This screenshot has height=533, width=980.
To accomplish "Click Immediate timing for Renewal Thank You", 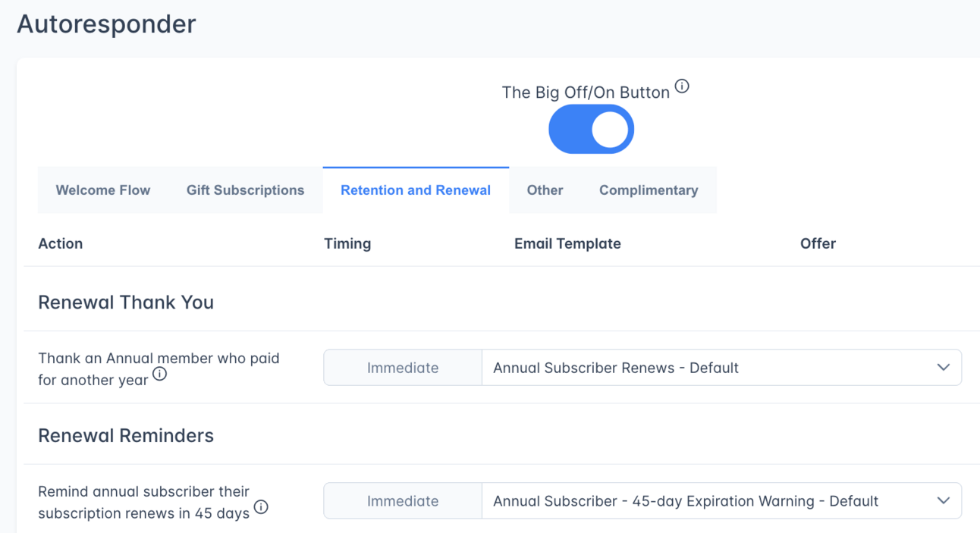I will (403, 367).
